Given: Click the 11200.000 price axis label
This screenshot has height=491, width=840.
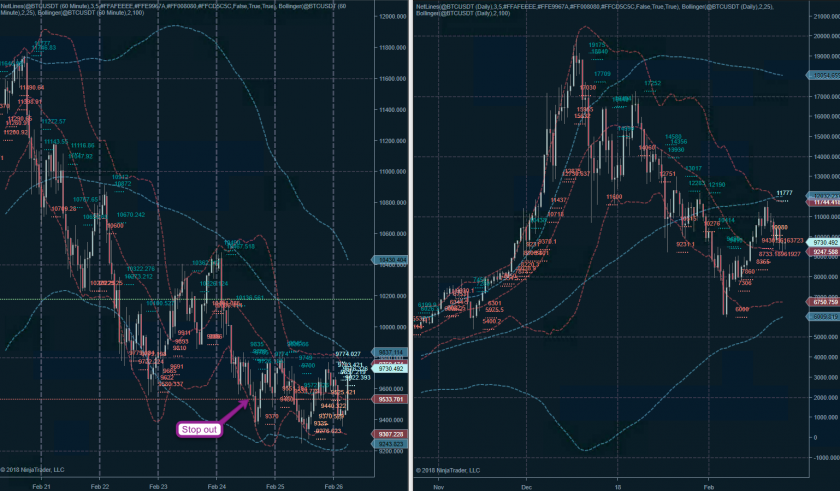Looking at the screenshot, I should click(x=393, y=141).
